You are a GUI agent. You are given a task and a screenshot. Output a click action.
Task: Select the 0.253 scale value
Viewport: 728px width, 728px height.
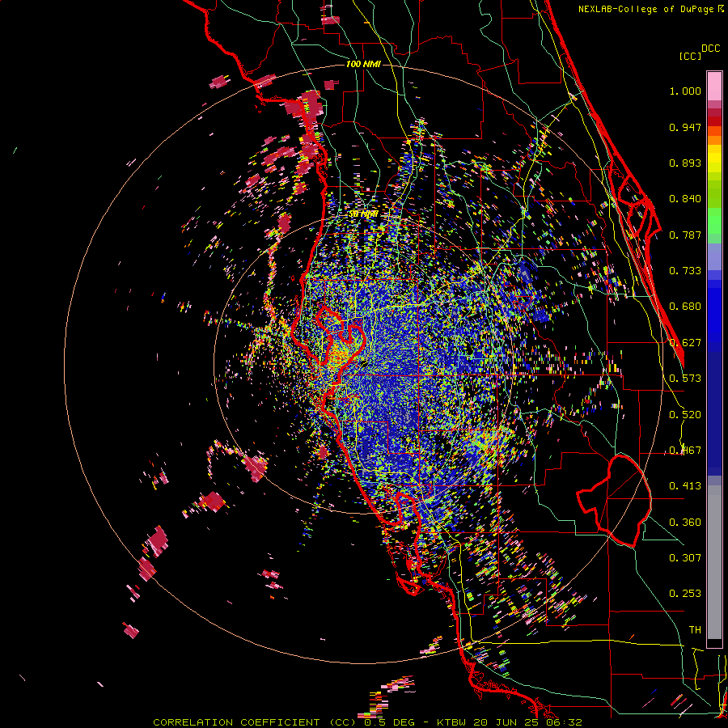point(685,594)
